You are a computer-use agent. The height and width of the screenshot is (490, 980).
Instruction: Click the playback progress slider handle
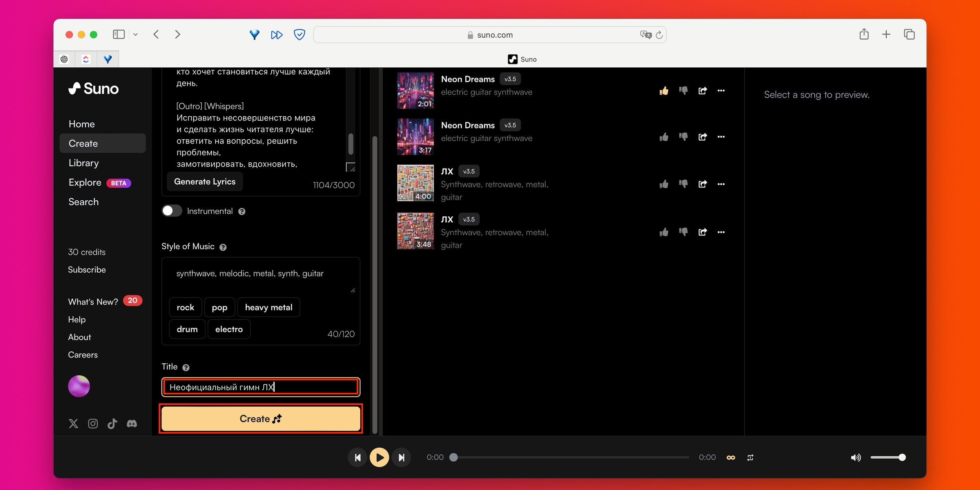pyautogui.click(x=454, y=457)
